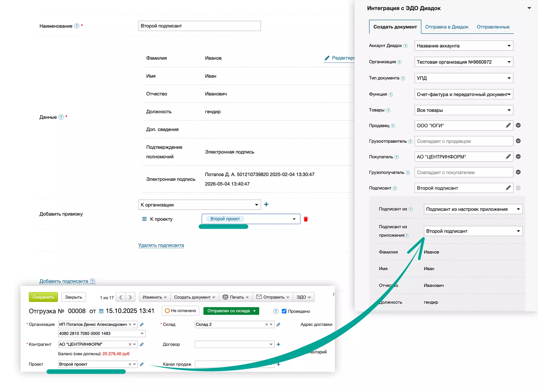Viewport: 538px width, 392px height.
Task: Click the plus icon next to Договор field
Action: [278, 344]
